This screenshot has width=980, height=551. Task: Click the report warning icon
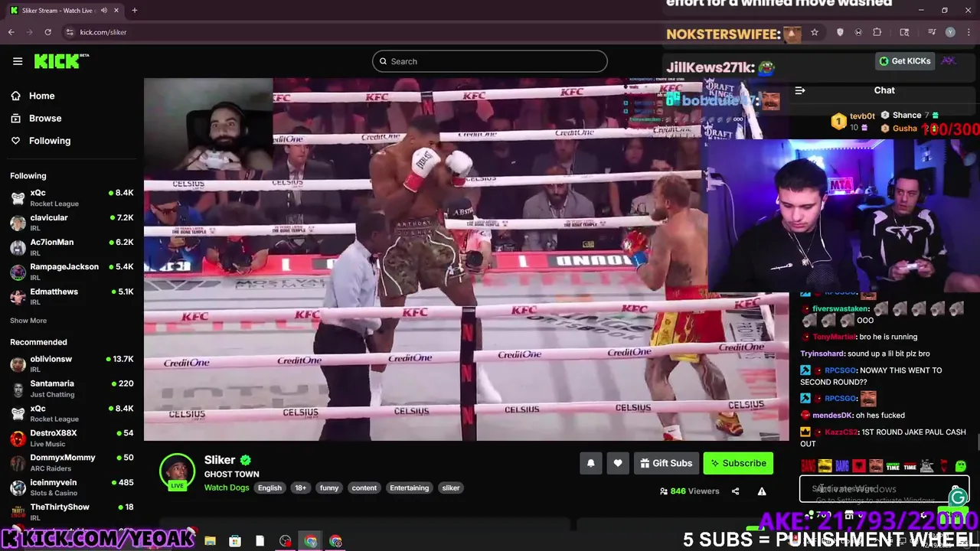(x=762, y=491)
